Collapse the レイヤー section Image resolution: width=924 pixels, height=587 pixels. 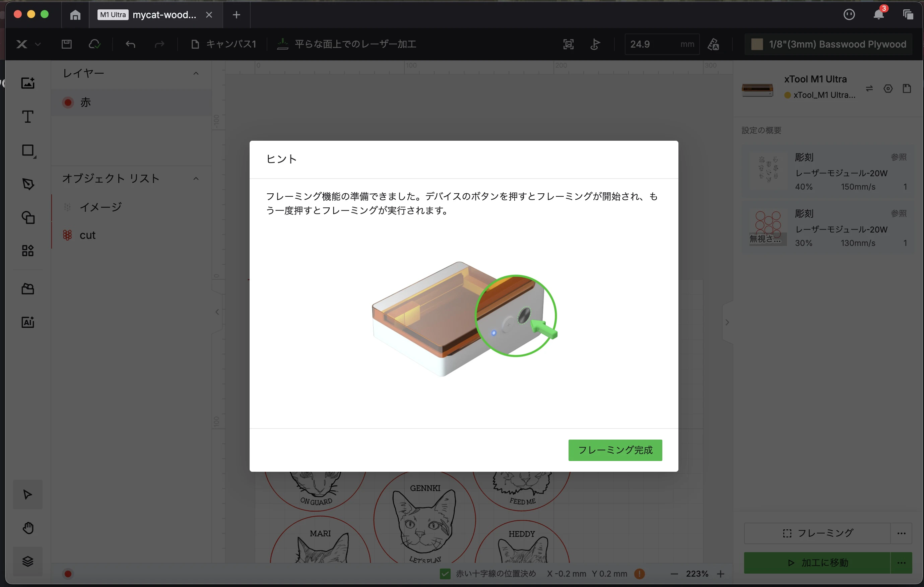196,73
